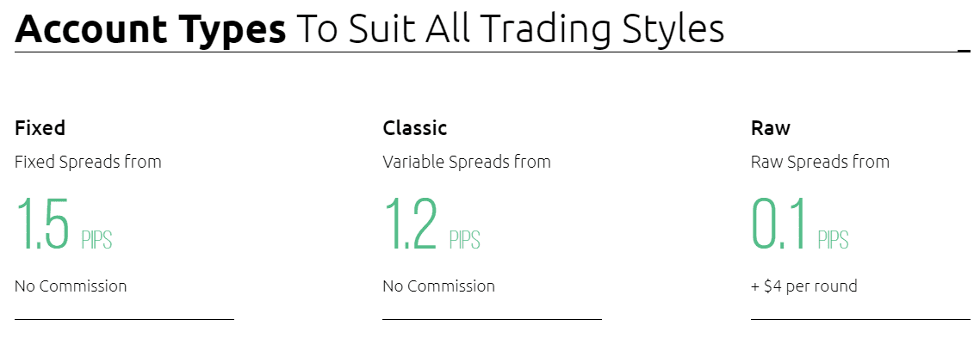Click 'No Commission' under Classic account
Viewport: 980px width, 338px height.
point(438,286)
